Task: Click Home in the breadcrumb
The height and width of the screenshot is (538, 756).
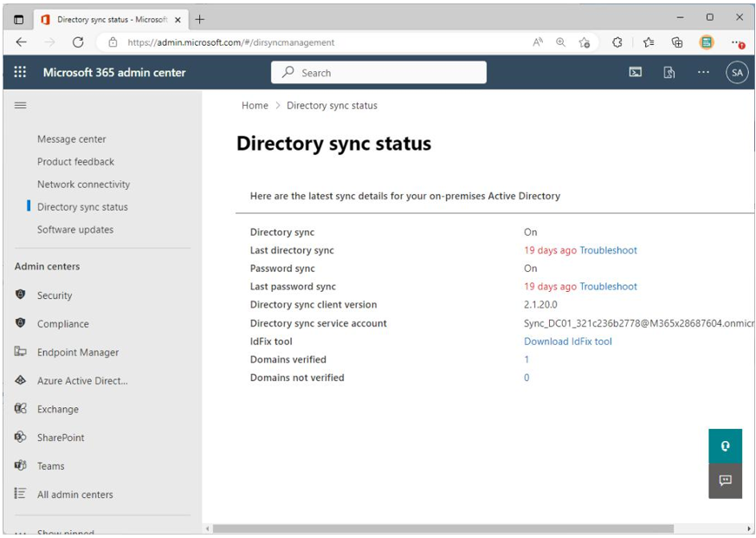Action: click(x=255, y=105)
